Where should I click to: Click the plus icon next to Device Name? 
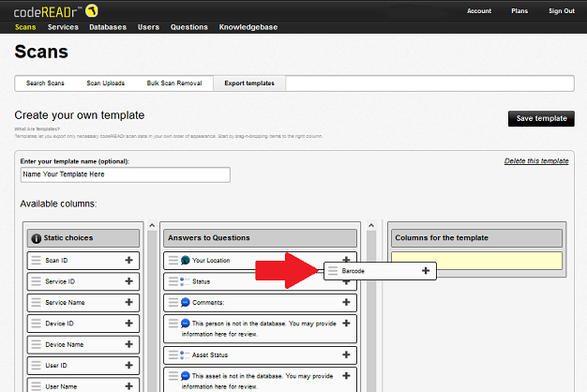point(128,343)
